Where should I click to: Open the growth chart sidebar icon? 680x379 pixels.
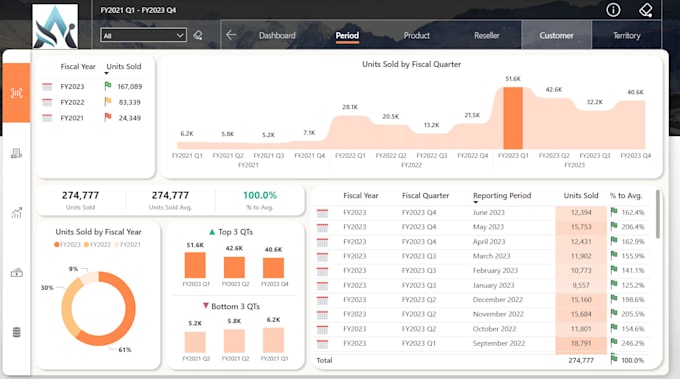coord(16,212)
